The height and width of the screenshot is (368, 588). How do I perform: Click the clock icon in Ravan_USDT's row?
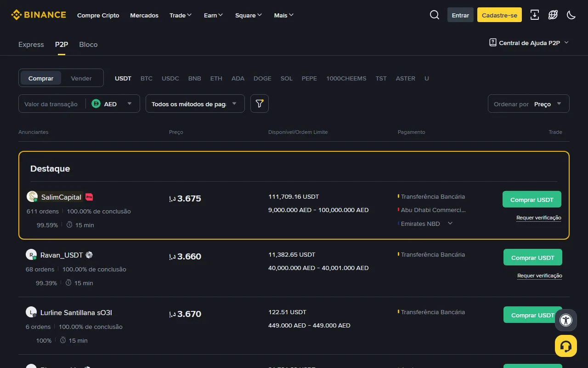68,283
